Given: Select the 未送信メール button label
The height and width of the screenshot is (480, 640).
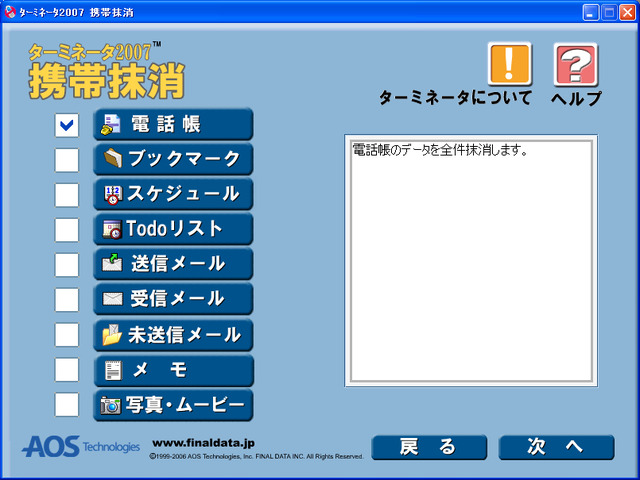Looking at the screenshot, I should [184, 335].
